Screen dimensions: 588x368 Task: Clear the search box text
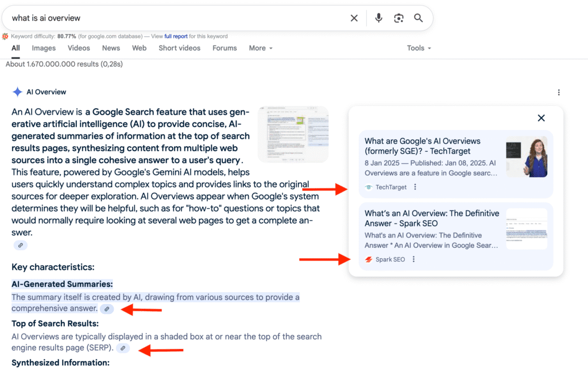354,18
